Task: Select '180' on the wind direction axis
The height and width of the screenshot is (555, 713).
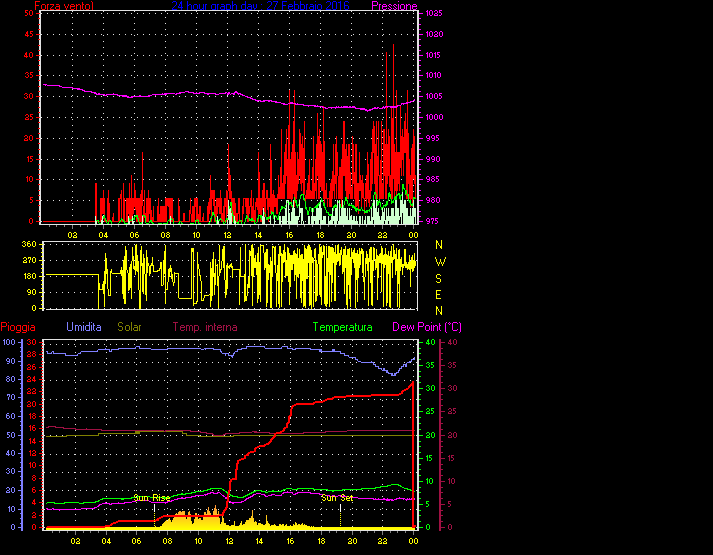Action: [x=29, y=276]
